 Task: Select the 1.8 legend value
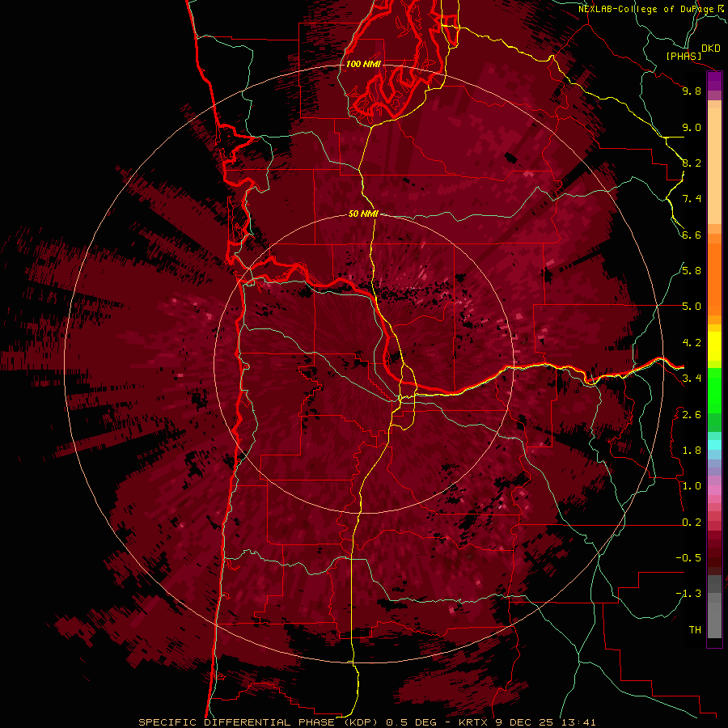click(x=692, y=451)
